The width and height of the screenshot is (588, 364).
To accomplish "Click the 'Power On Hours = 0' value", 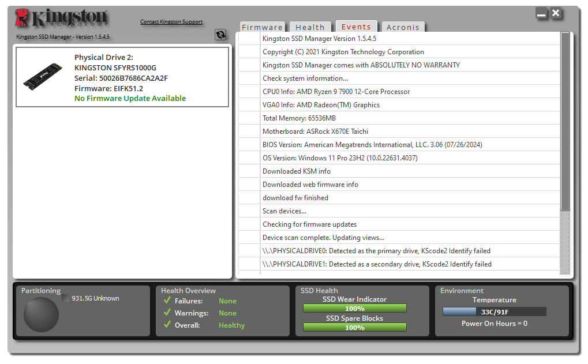I will point(495,324).
